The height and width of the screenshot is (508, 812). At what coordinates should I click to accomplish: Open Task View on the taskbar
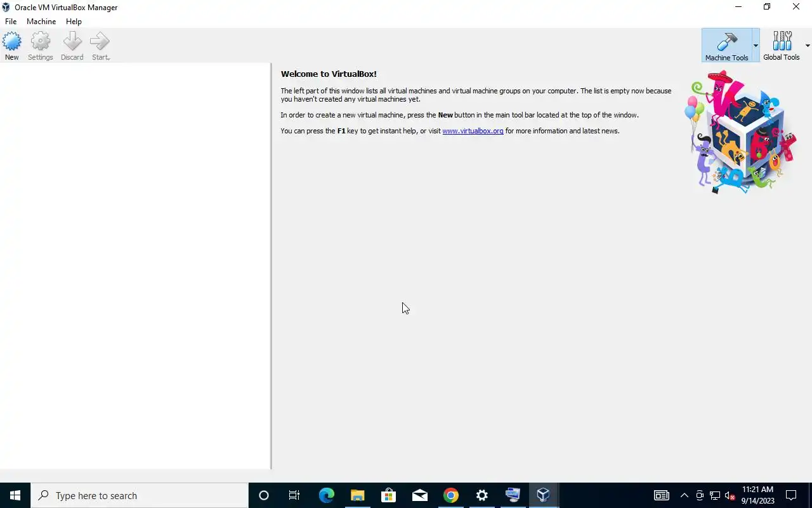(x=294, y=495)
